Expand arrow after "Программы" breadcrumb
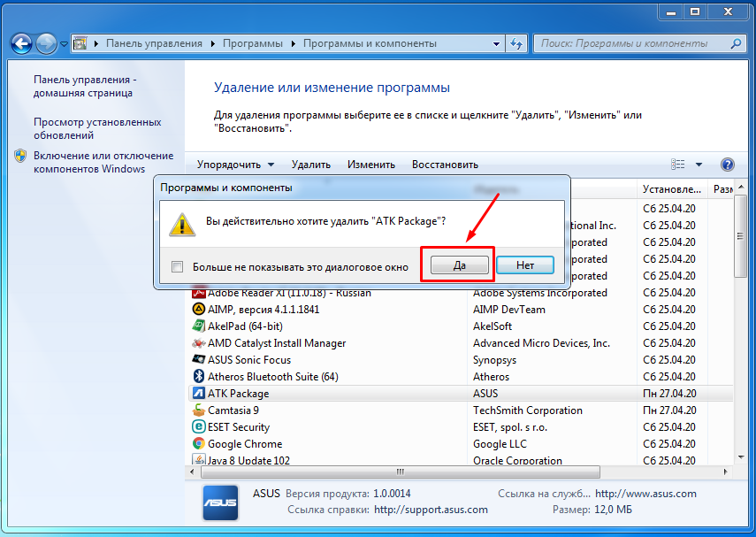 tap(294, 44)
